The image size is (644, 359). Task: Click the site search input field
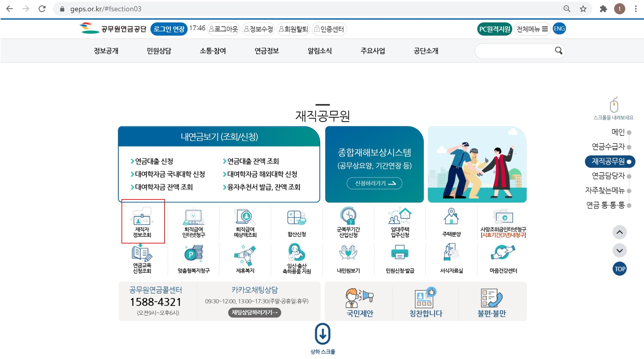coord(514,51)
